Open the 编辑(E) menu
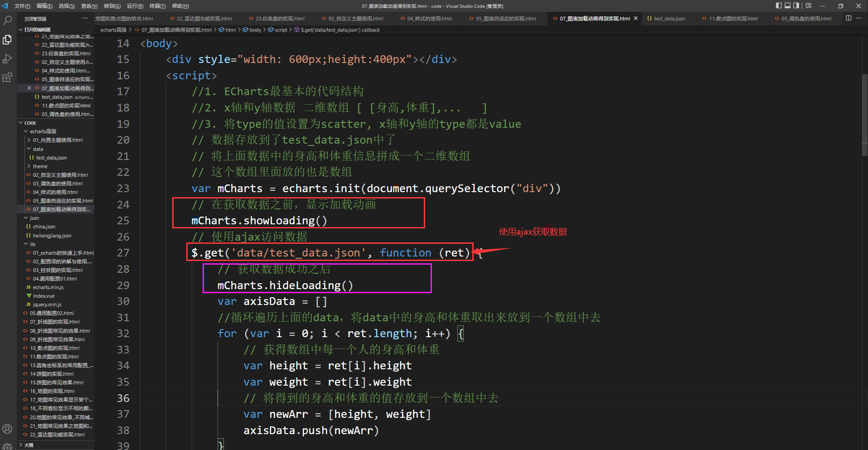 pos(44,6)
